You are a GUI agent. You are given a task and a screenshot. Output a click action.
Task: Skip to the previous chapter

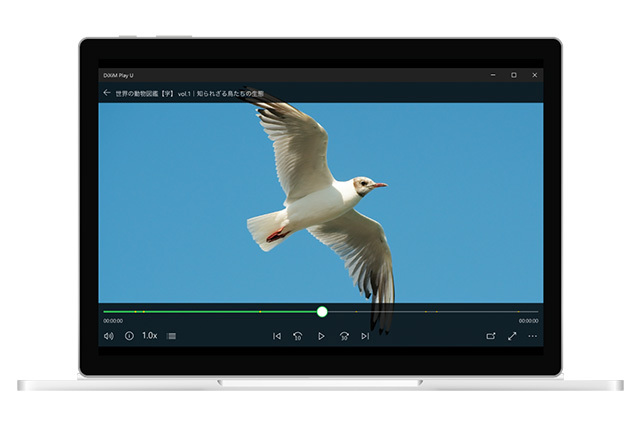pos(277,336)
